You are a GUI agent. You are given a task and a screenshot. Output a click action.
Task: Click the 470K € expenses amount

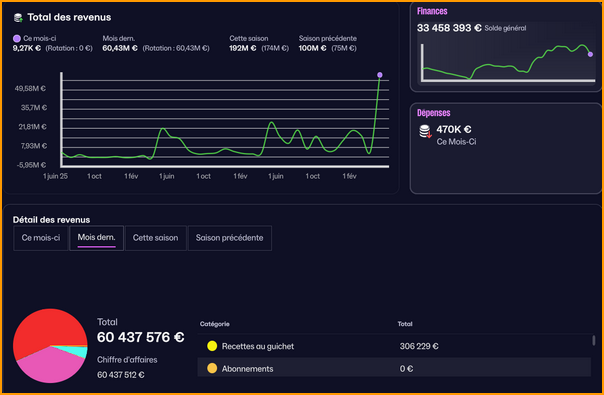454,129
